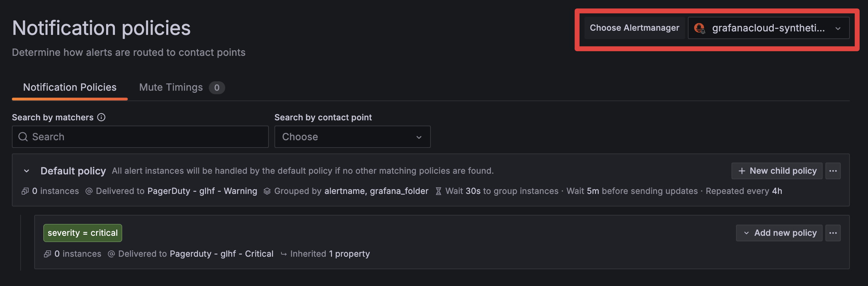Click the magnifier icon in the search box

[23, 137]
